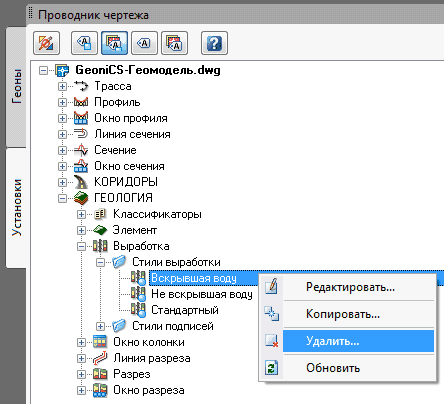Viewport: 444px width, 404px height.
Task: Expand the Трасса tree node
Action: click(x=62, y=86)
